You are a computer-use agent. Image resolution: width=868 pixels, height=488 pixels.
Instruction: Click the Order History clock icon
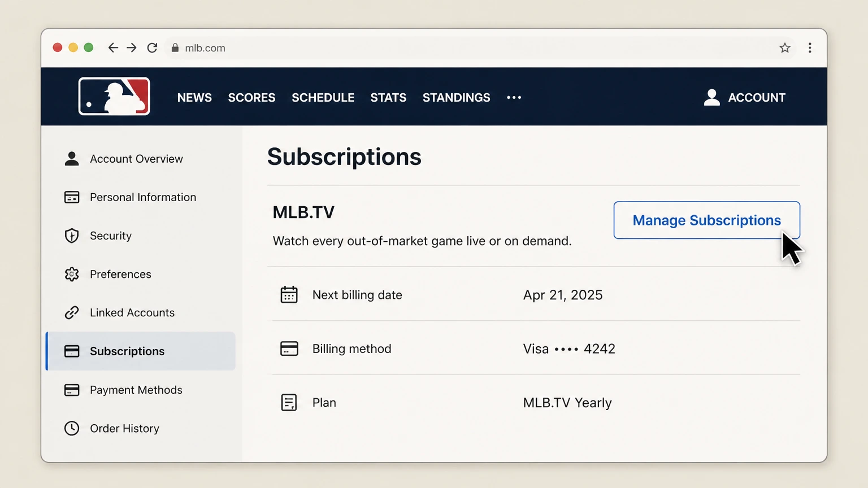coord(72,428)
